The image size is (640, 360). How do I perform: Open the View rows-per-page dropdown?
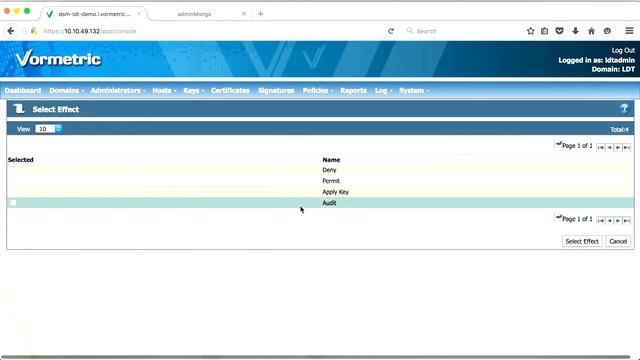(48, 129)
